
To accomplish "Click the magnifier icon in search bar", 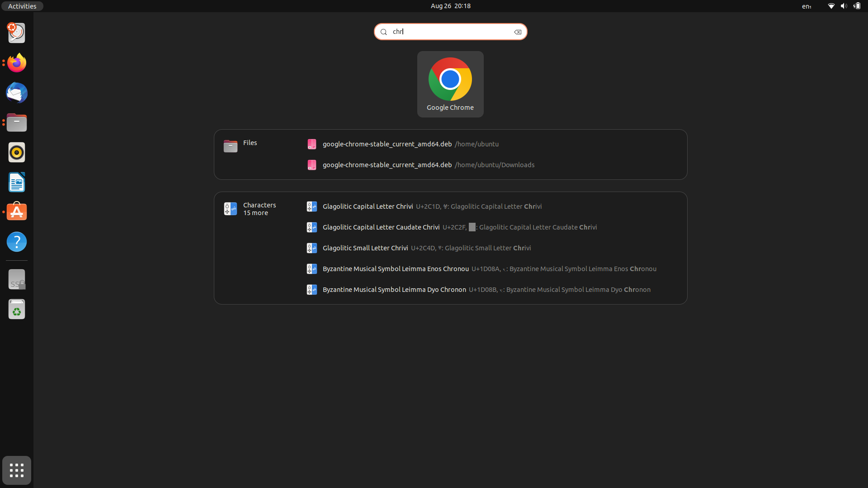I will pos(384,32).
